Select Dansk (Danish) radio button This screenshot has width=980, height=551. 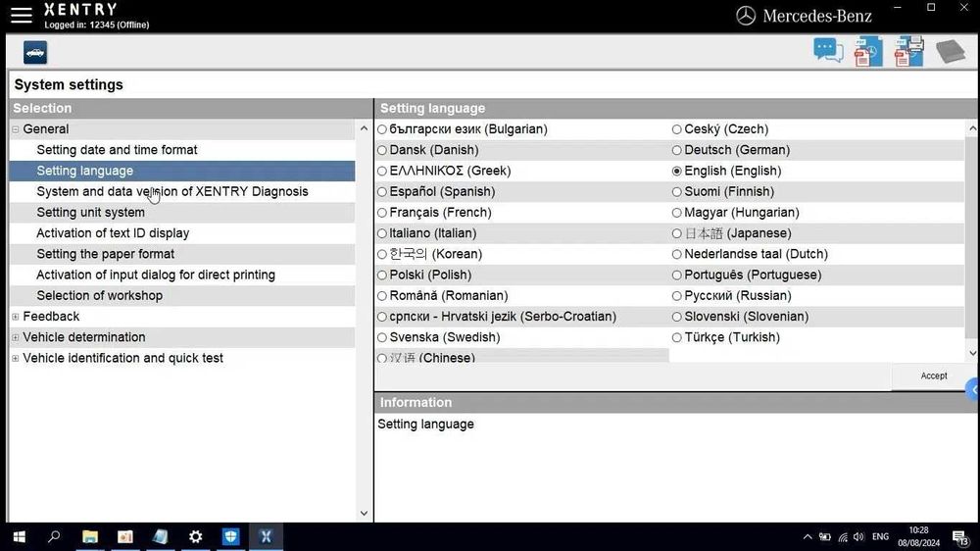pyautogui.click(x=382, y=150)
